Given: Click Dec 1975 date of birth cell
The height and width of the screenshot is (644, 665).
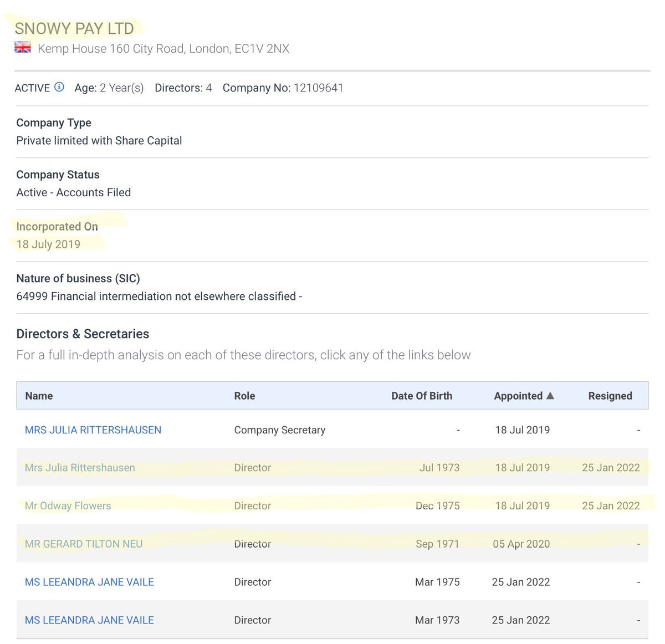Looking at the screenshot, I should coord(438,505).
